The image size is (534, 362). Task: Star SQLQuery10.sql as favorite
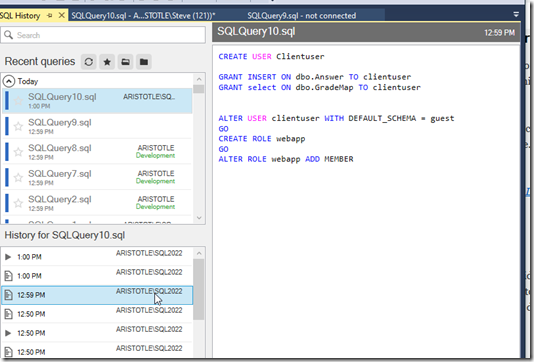click(x=18, y=101)
